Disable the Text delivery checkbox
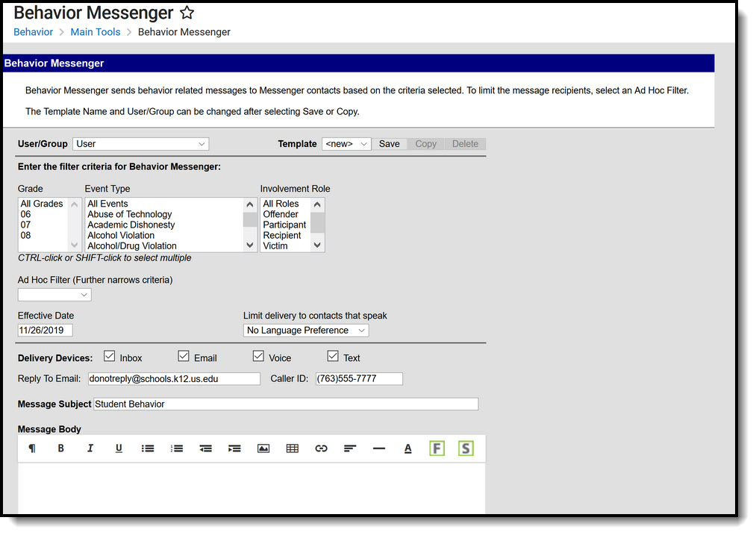 [333, 356]
